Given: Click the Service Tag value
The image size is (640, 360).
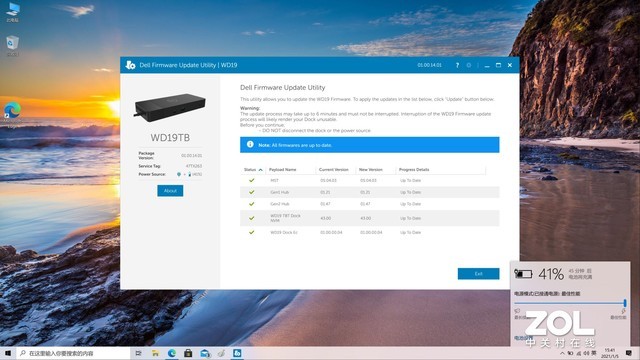Looking at the screenshot, I should pos(194,166).
